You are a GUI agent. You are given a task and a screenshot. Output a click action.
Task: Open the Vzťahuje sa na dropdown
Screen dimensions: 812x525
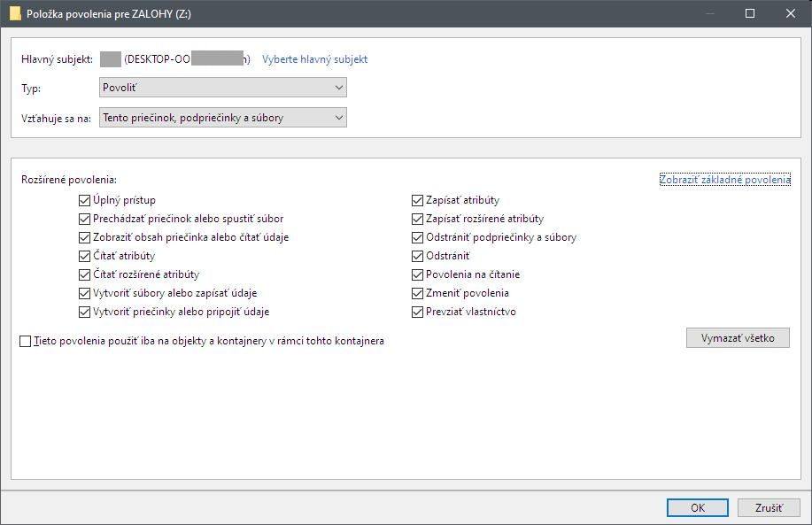(222, 118)
